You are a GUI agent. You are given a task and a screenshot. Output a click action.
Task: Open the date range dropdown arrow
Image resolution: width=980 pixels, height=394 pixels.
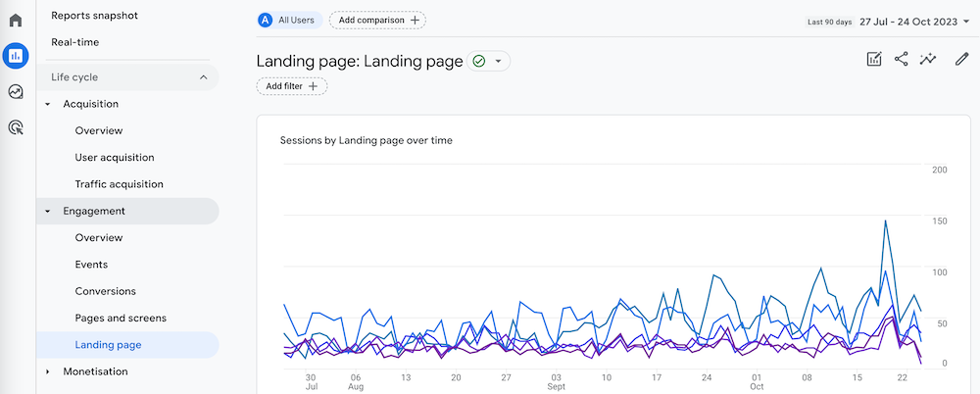coord(966,22)
